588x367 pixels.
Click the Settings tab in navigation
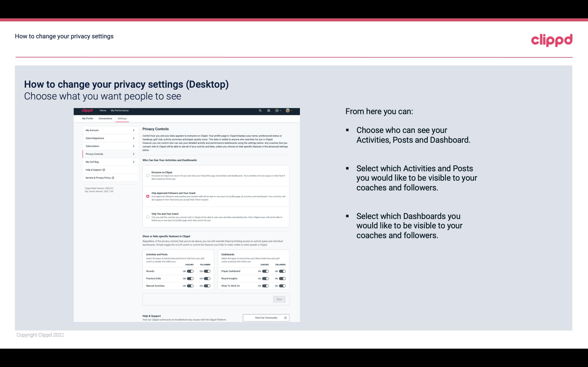pos(122,118)
